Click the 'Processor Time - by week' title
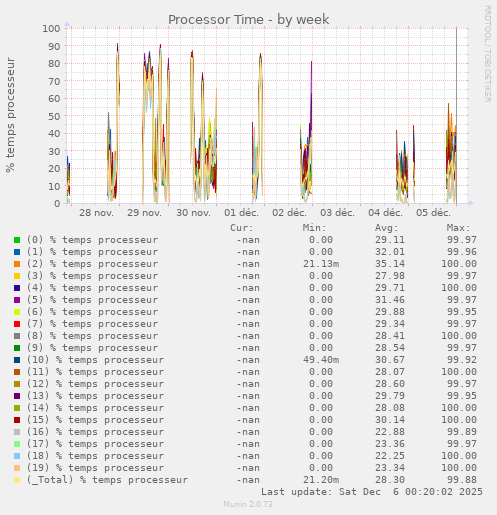The height and width of the screenshot is (515, 497). coord(248,20)
